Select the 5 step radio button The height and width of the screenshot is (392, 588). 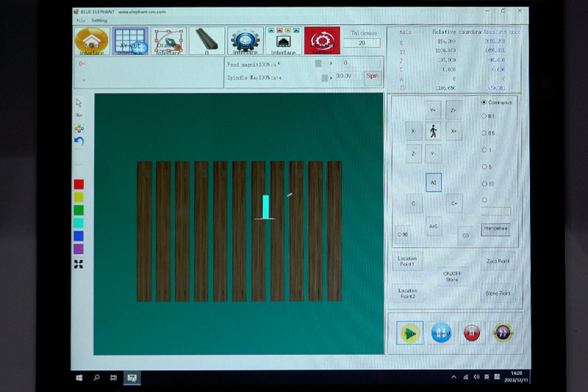coord(484,166)
